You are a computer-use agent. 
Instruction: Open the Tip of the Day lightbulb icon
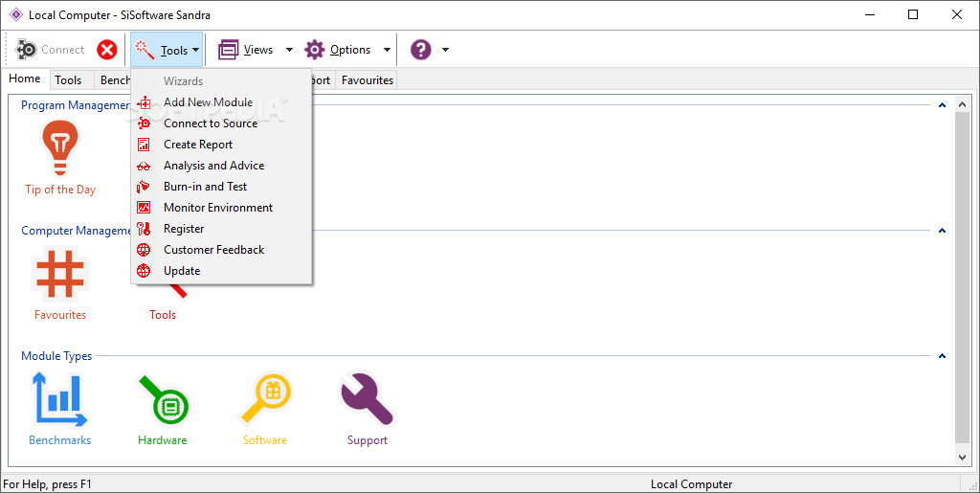[60, 148]
